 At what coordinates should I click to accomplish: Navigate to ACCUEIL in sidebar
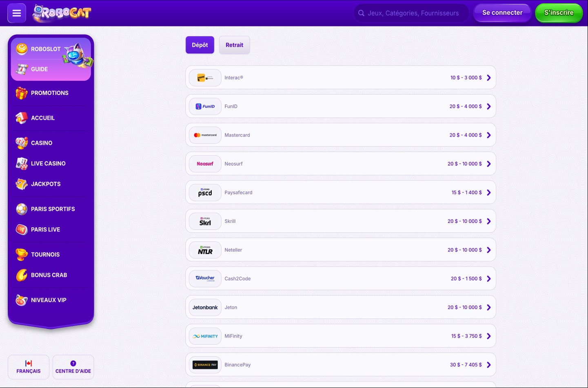43,118
